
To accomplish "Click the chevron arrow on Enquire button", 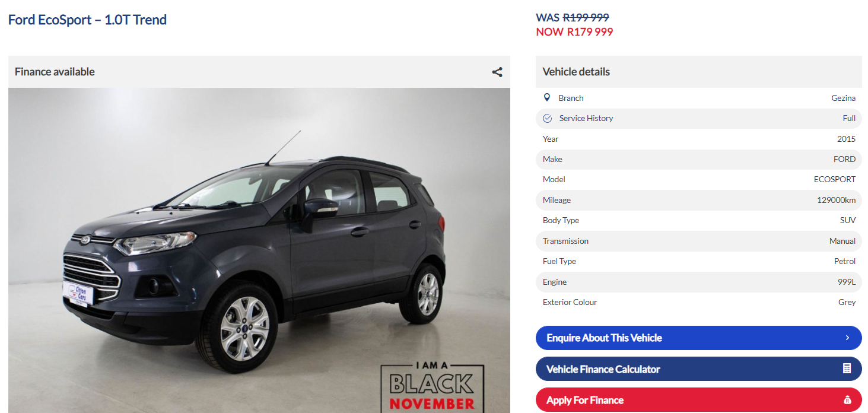I will (847, 338).
